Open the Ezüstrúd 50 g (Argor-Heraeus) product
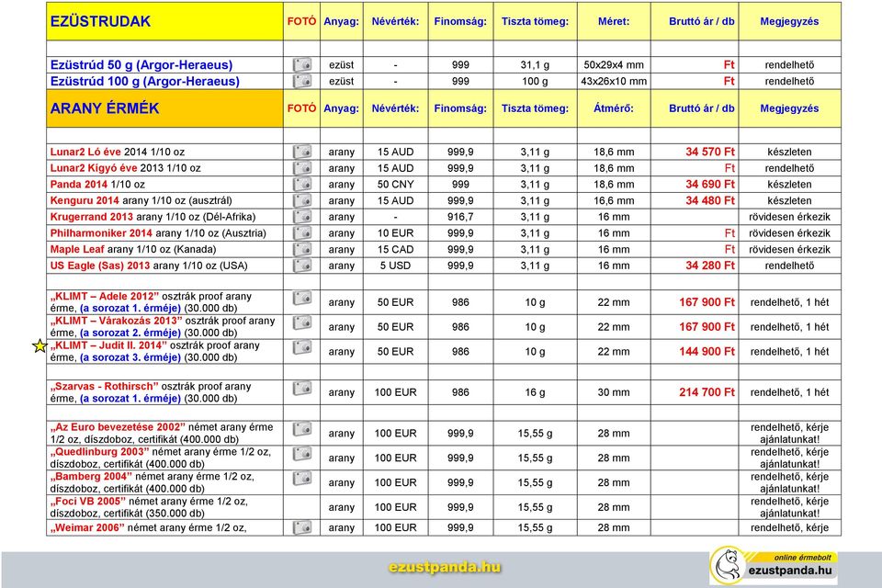Screen dimensions: 882x588 (x=141, y=64)
